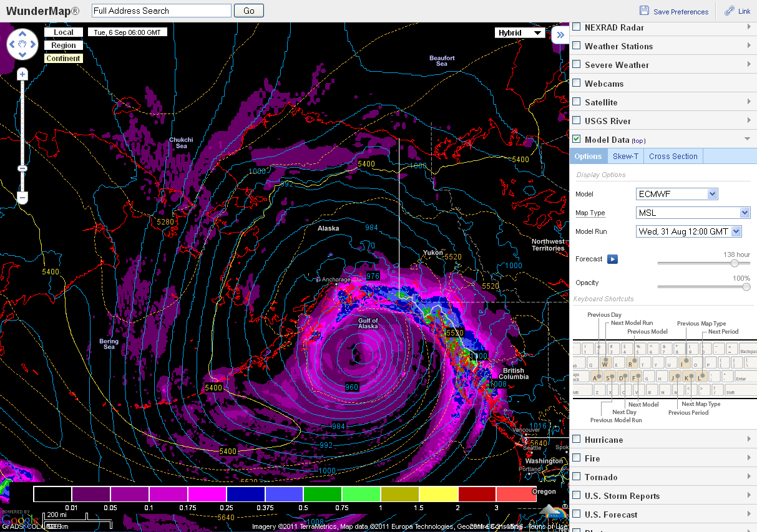The width and height of the screenshot is (757, 532).
Task: Expand the Tornado section arrow
Action: point(748,476)
